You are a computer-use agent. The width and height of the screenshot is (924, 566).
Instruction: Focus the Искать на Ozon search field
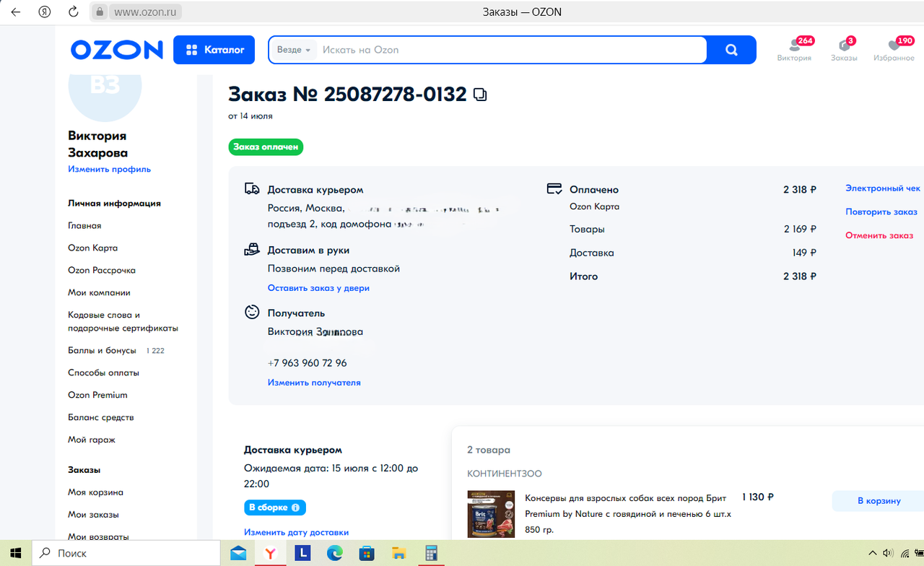(x=511, y=50)
